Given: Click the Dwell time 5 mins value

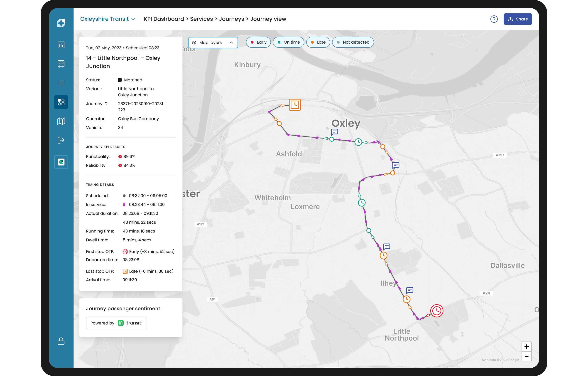Looking at the screenshot, I should [137, 240].
